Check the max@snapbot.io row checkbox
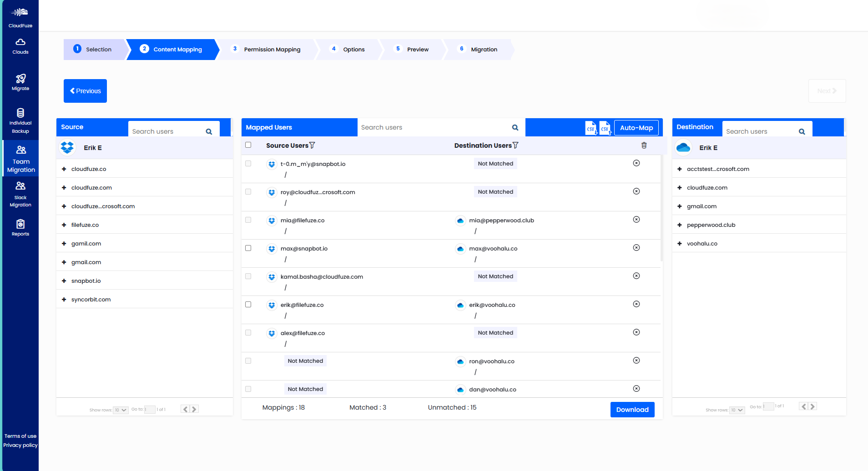This screenshot has width=868, height=471. [x=248, y=248]
